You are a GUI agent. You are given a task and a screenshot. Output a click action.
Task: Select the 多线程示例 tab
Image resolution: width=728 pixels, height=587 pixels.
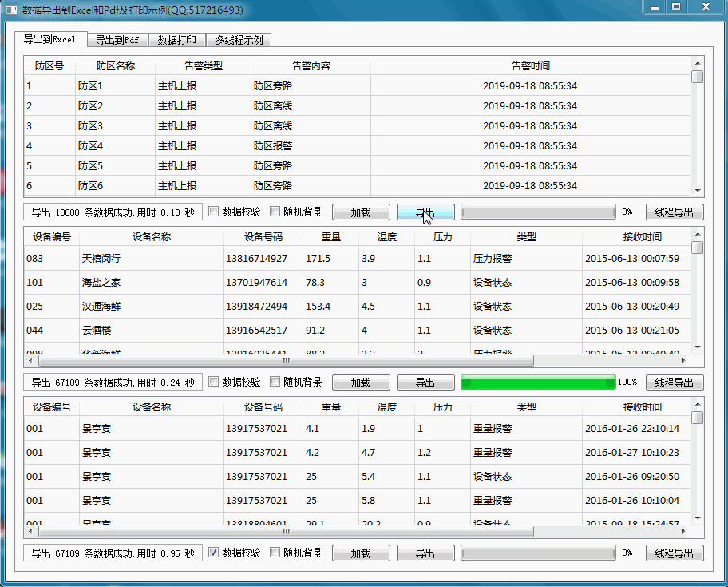coord(239,39)
